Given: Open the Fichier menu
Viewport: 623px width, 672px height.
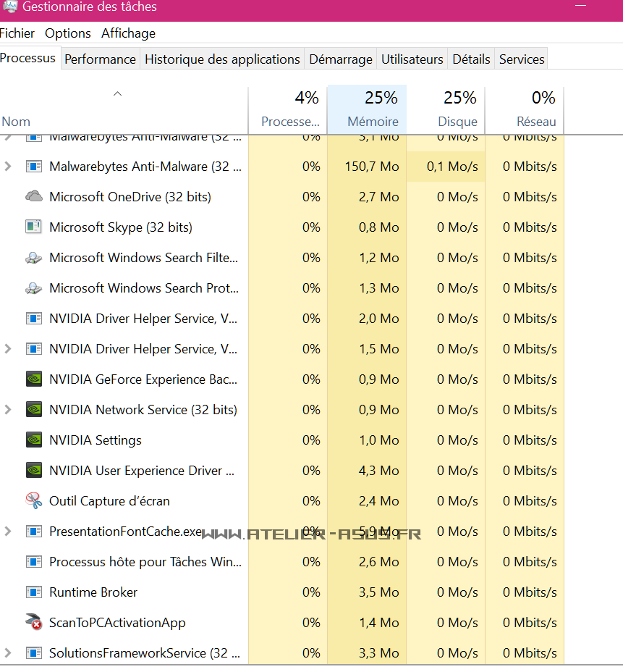Looking at the screenshot, I should pyautogui.click(x=17, y=33).
